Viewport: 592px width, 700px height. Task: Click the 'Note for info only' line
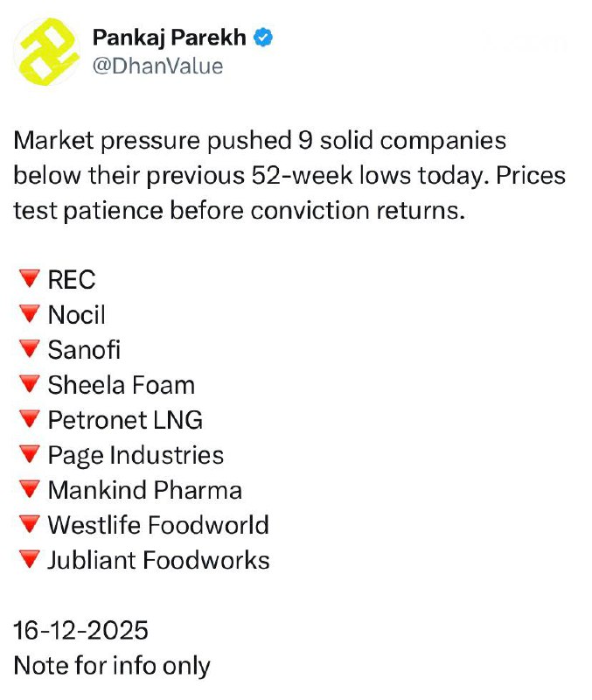[x=112, y=665]
